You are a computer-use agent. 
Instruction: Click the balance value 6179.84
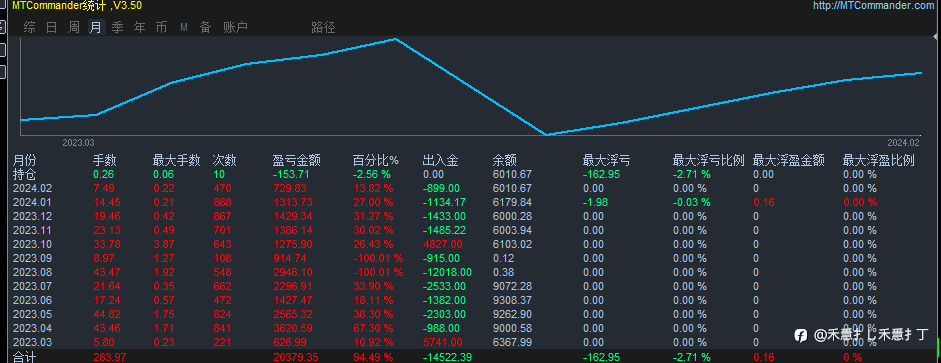[x=513, y=202]
